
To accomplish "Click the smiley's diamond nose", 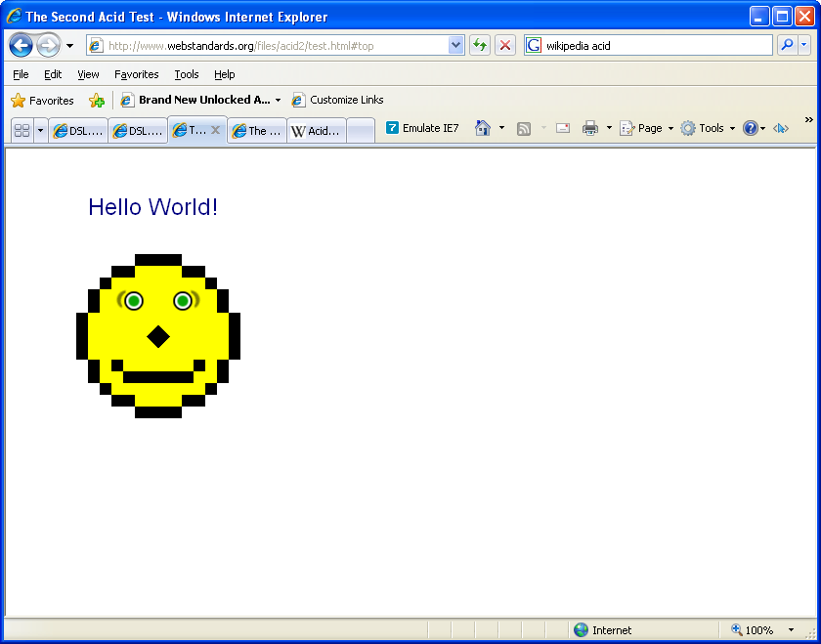I will [158, 337].
